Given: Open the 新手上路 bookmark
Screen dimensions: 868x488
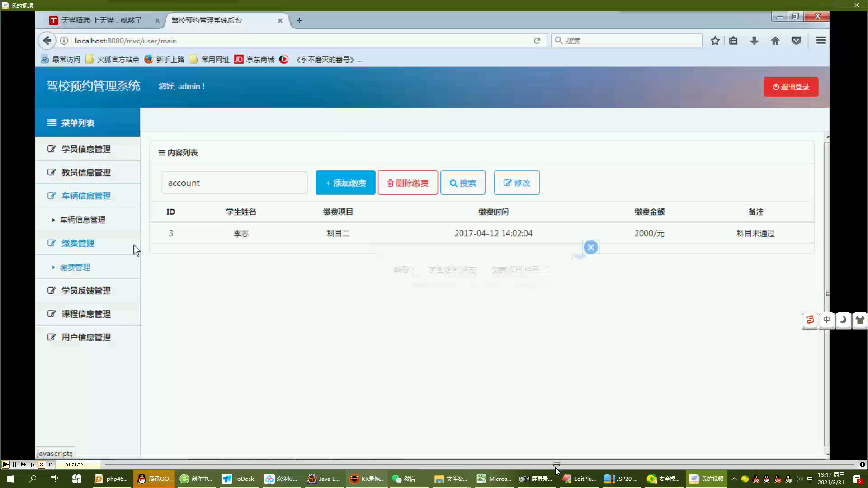Looking at the screenshot, I should click(x=165, y=60).
